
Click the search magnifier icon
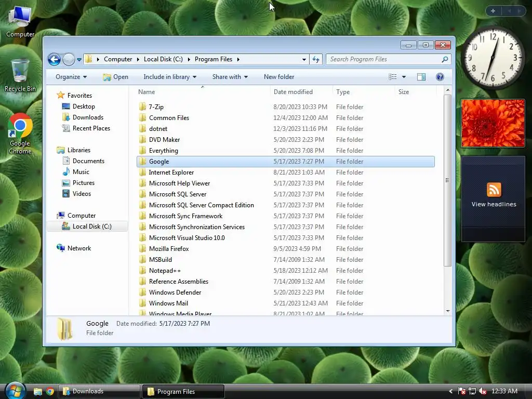point(445,59)
